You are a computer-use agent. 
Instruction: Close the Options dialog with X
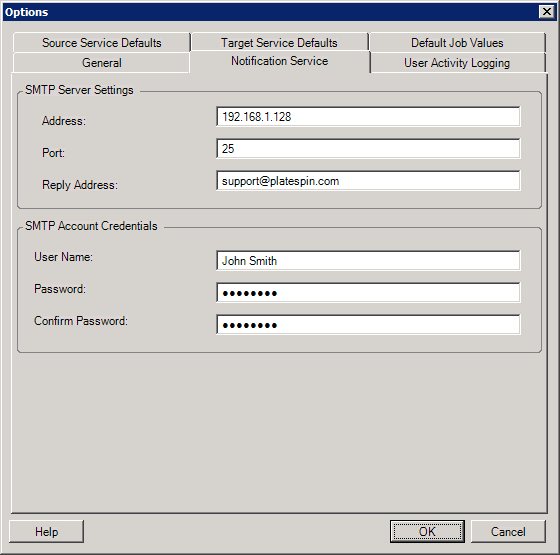pos(547,12)
